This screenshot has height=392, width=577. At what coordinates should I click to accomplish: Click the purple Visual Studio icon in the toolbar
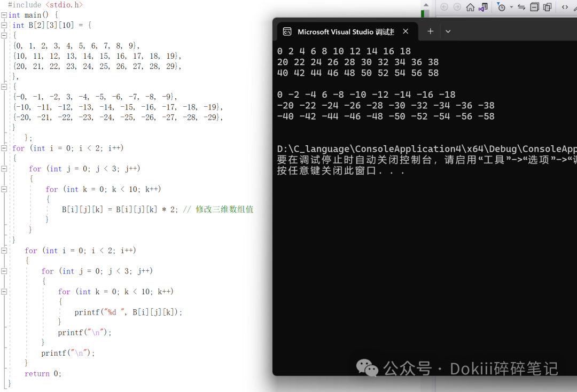483,7
